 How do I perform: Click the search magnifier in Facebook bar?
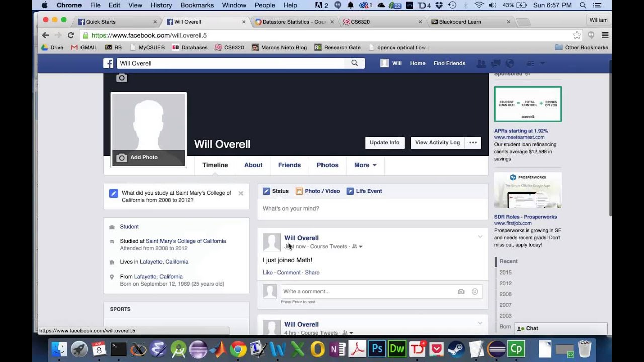(355, 63)
